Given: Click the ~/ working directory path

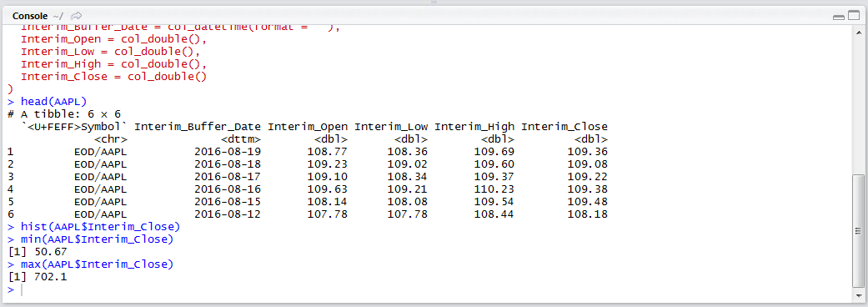Looking at the screenshot, I should [x=58, y=16].
